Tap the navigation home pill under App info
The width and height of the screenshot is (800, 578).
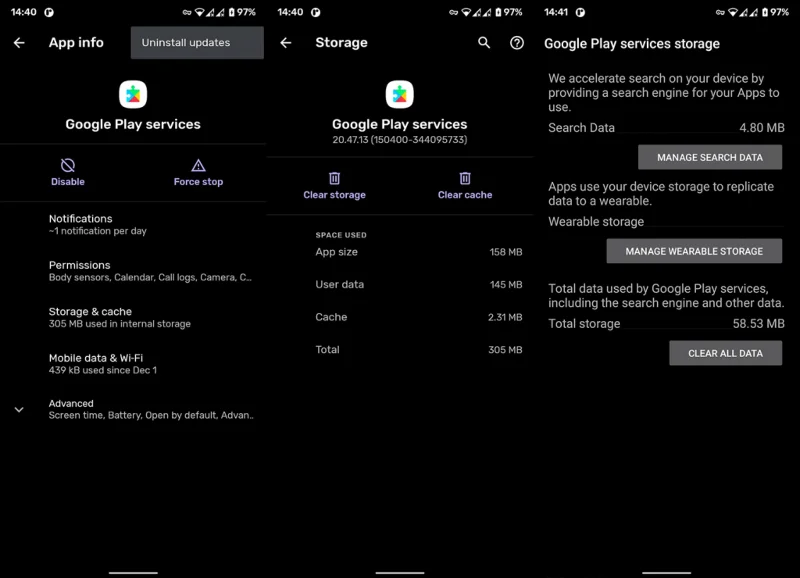click(x=133, y=573)
